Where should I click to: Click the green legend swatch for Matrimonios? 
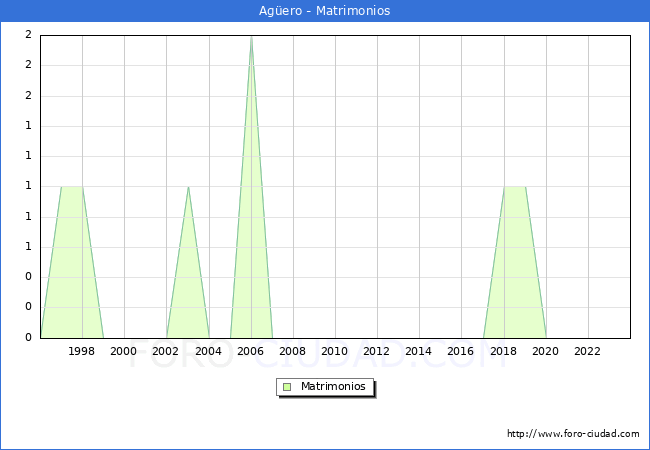pos(287,386)
